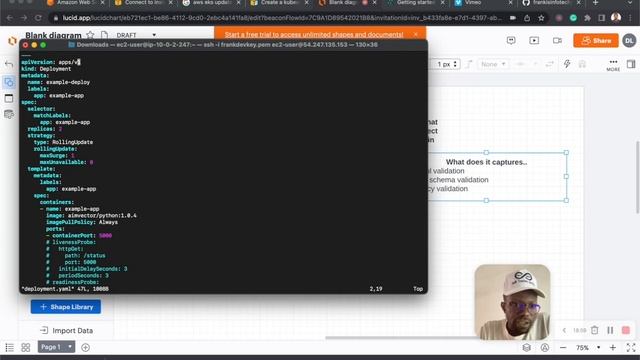
Task: Select the Shapes panel icon in left sidebar
Action: 9,82
